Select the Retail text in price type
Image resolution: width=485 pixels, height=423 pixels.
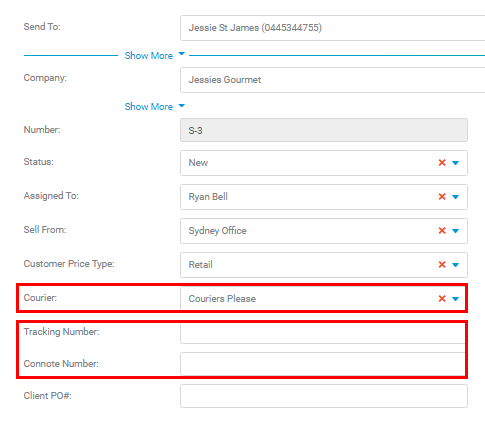200,265
